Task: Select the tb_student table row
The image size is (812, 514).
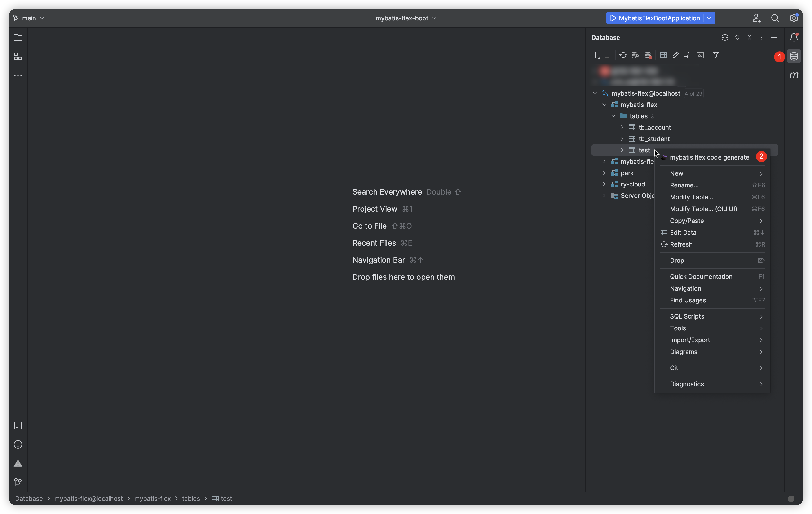Action: click(x=684, y=139)
